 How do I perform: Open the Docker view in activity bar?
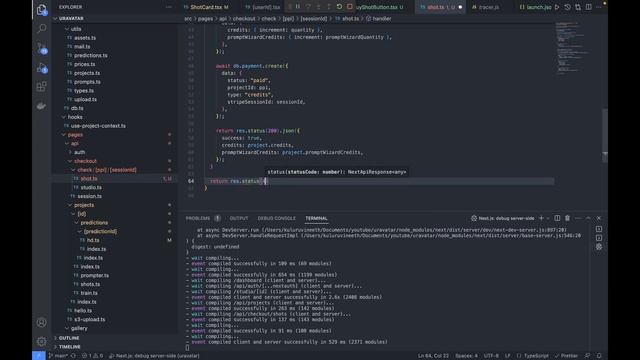(x=42, y=106)
